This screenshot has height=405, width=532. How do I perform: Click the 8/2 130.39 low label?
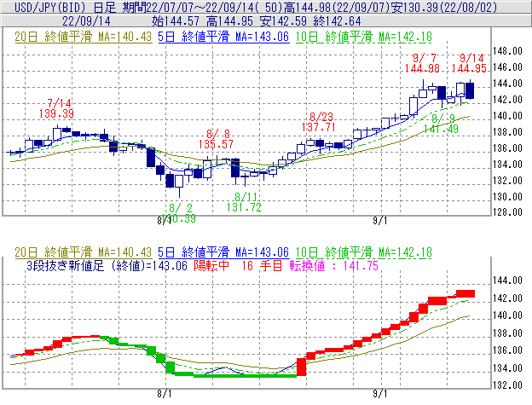pos(180,213)
